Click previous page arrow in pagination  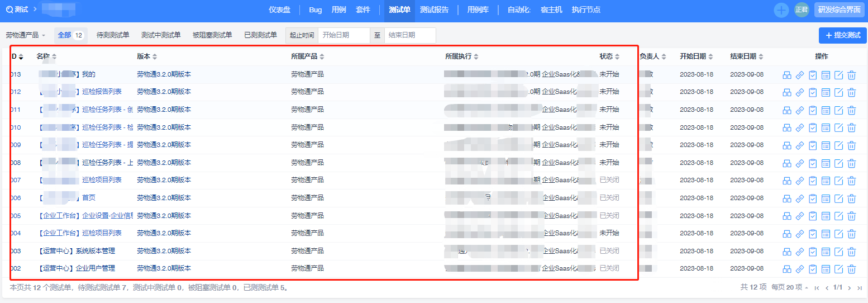pos(826,287)
